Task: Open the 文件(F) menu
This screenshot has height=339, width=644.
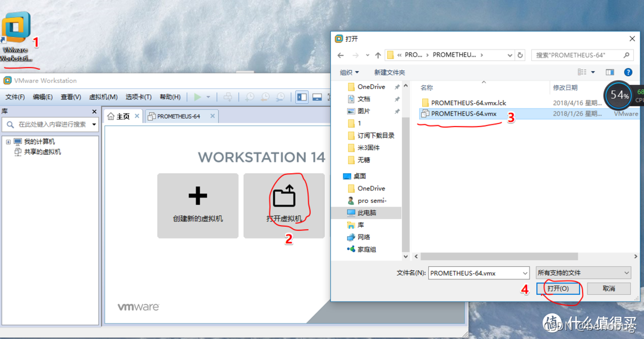Action: (x=15, y=97)
